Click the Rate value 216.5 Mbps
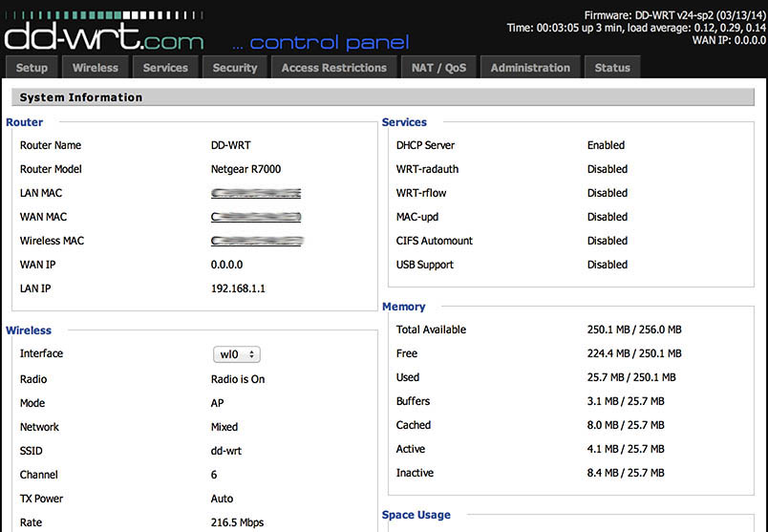The width and height of the screenshot is (768, 532). [237, 522]
